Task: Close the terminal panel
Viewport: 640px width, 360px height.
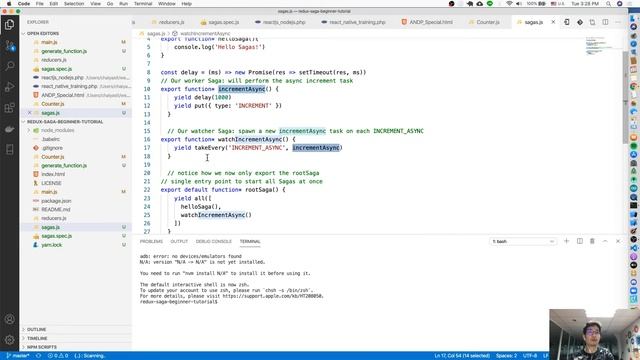Action: coord(618,241)
